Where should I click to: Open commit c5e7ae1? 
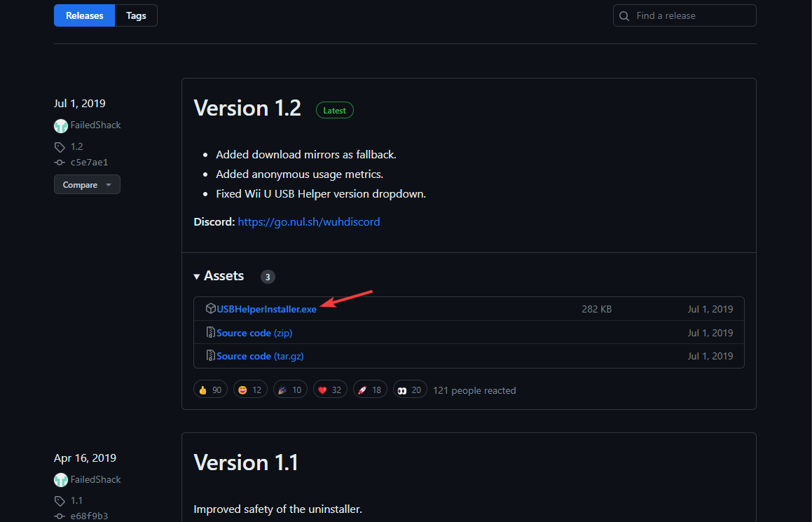[x=89, y=162]
